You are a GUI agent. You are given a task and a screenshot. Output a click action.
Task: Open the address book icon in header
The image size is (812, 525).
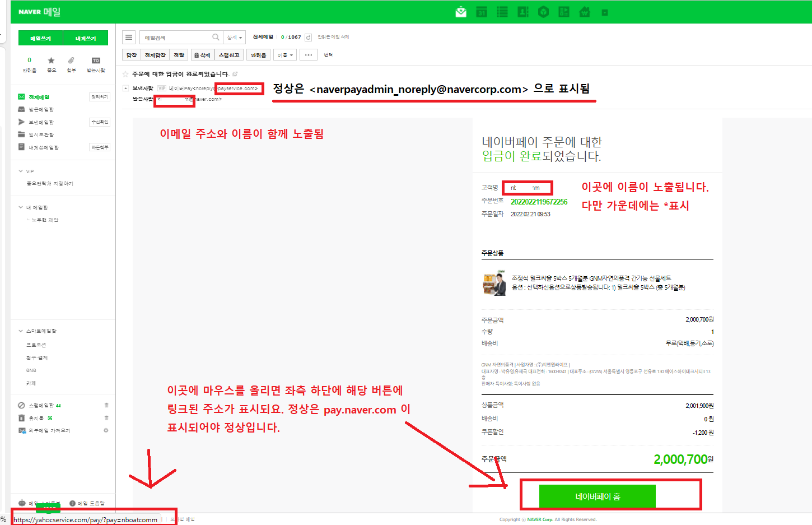coord(523,12)
